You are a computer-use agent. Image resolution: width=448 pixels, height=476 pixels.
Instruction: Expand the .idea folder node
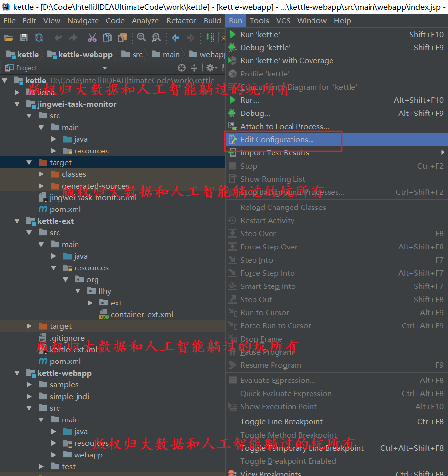[17, 92]
